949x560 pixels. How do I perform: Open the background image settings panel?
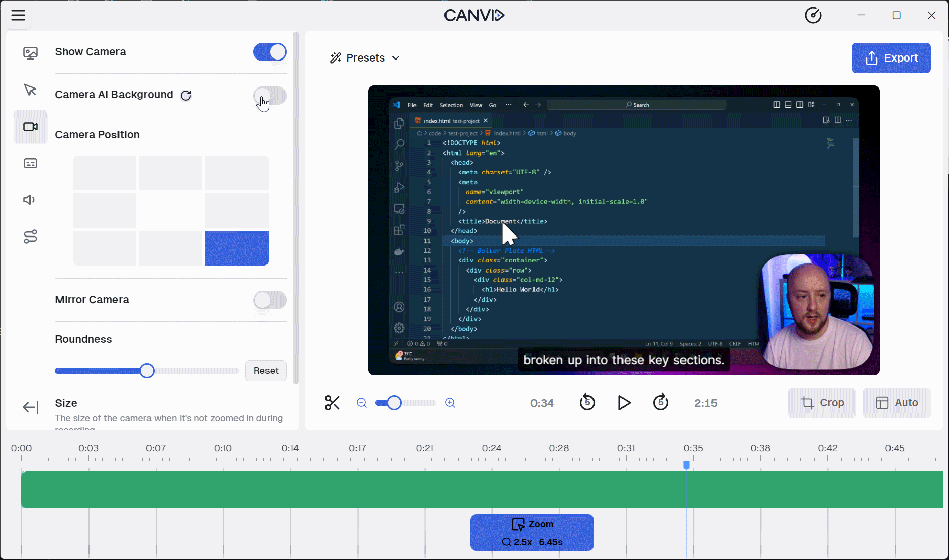pyautogui.click(x=31, y=52)
